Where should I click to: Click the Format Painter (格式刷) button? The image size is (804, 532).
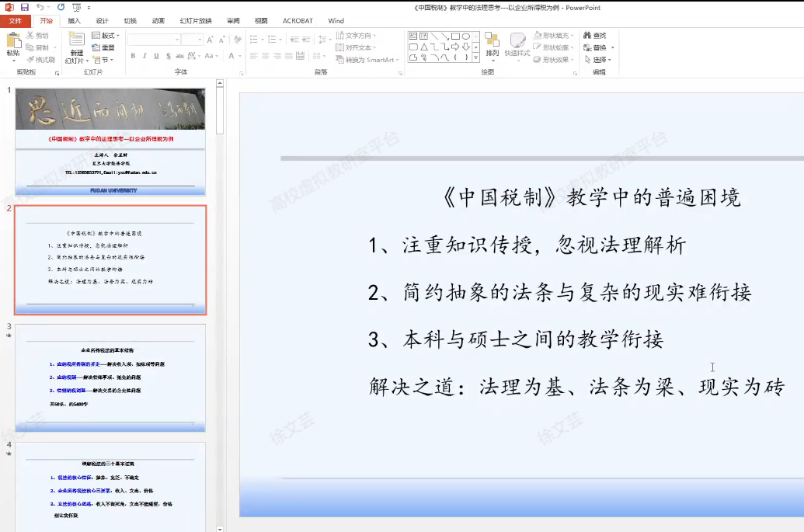tap(40, 60)
